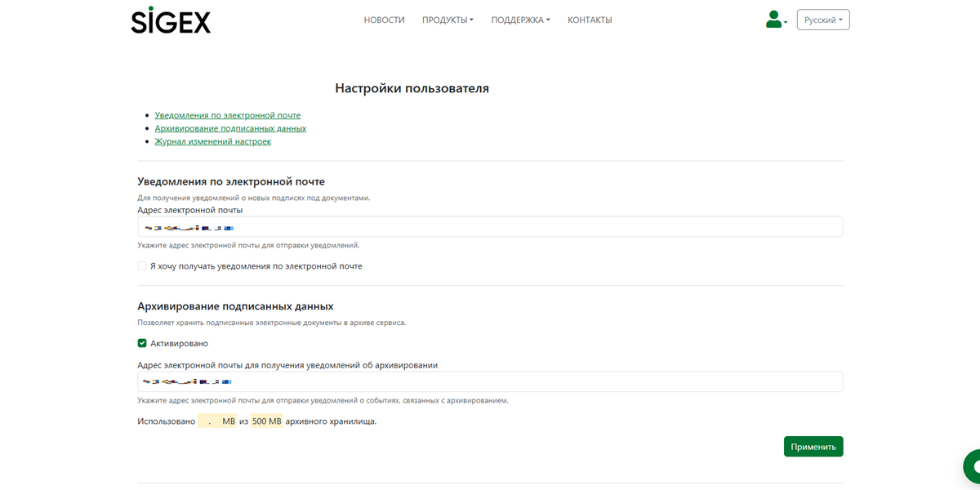Open the user account icon menu
Image resolution: width=980 pixels, height=490 pixels.
coord(775,20)
